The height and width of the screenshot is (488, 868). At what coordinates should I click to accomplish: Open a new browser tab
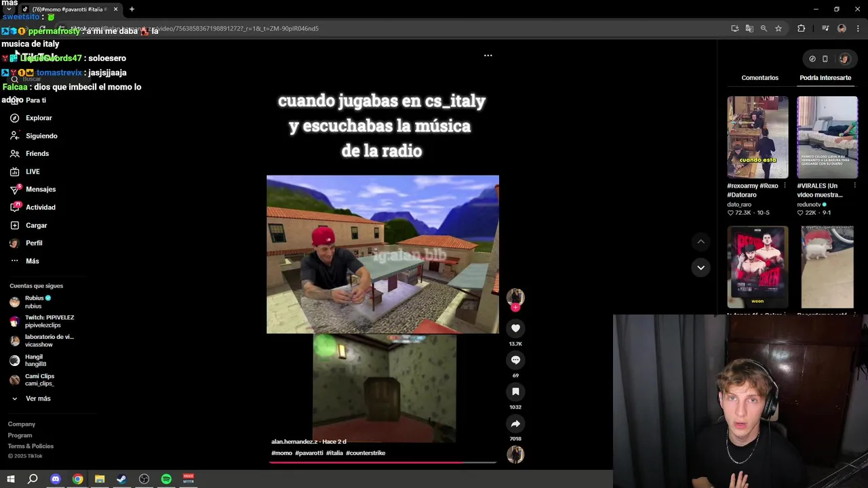[132, 9]
